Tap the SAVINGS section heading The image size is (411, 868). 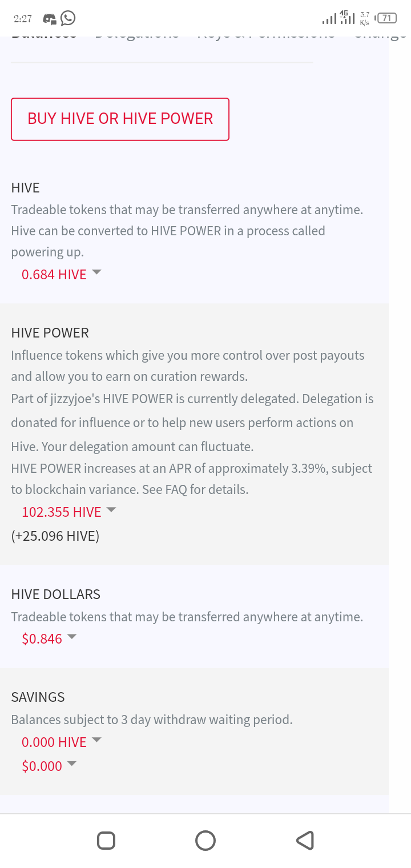38,697
